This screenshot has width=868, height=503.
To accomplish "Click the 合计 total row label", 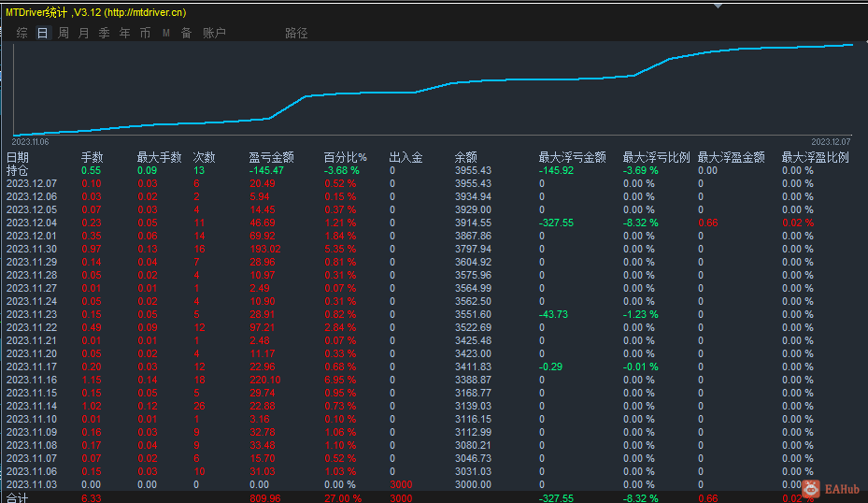I will [17, 498].
